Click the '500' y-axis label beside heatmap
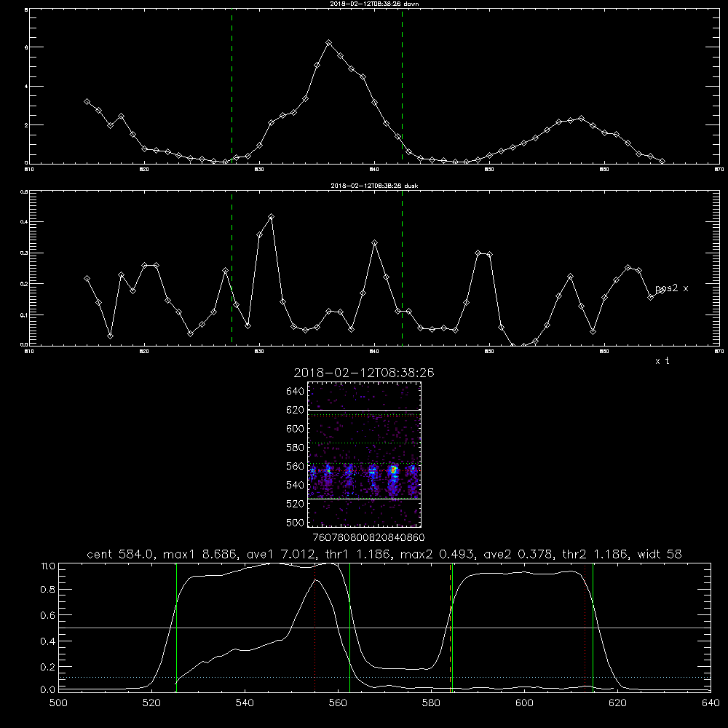This screenshot has width=728, height=728. (296, 522)
